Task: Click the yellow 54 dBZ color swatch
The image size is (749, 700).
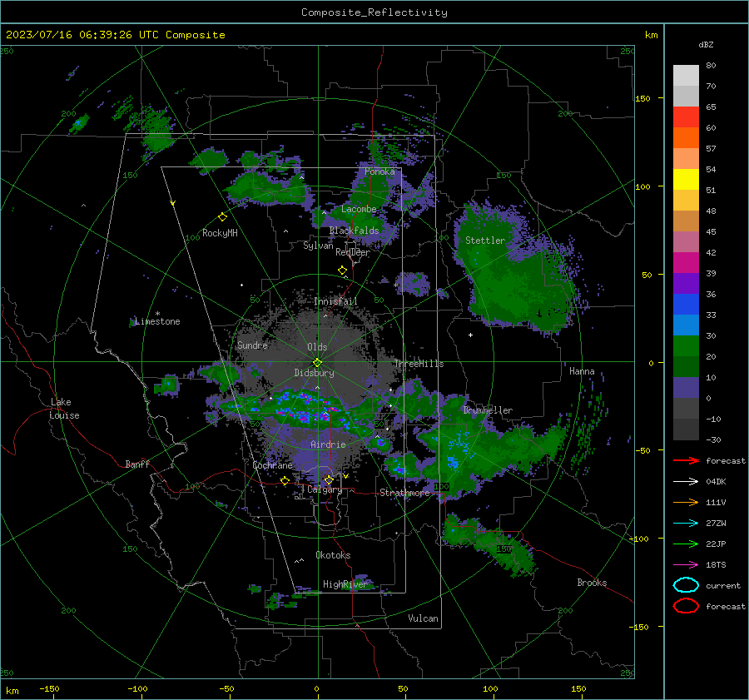Action: pyautogui.click(x=686, y=179)
